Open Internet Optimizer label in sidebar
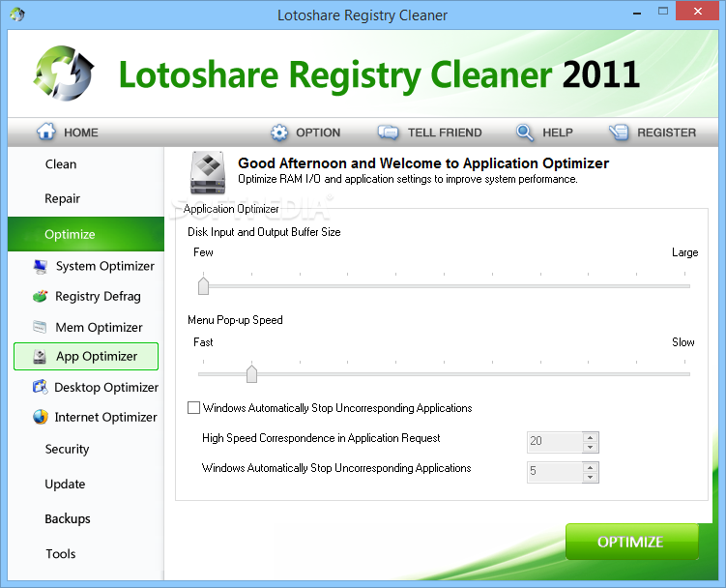 105,417
